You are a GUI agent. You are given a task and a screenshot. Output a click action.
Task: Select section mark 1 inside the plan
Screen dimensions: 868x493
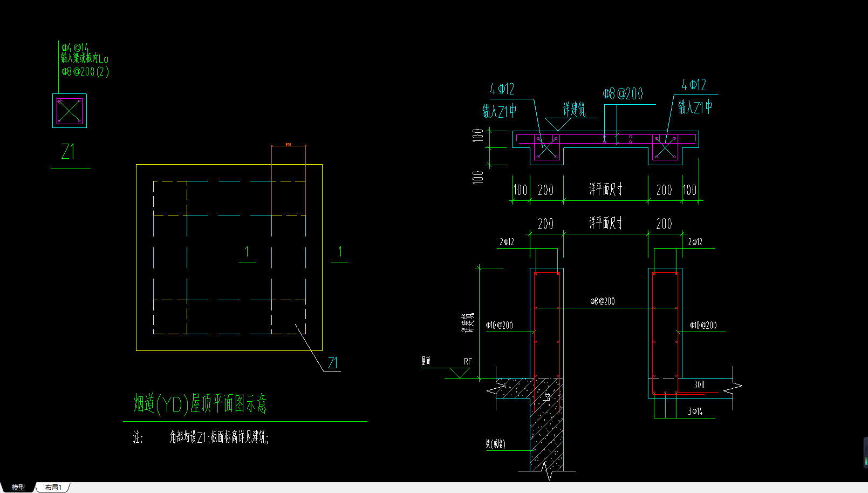247,252
